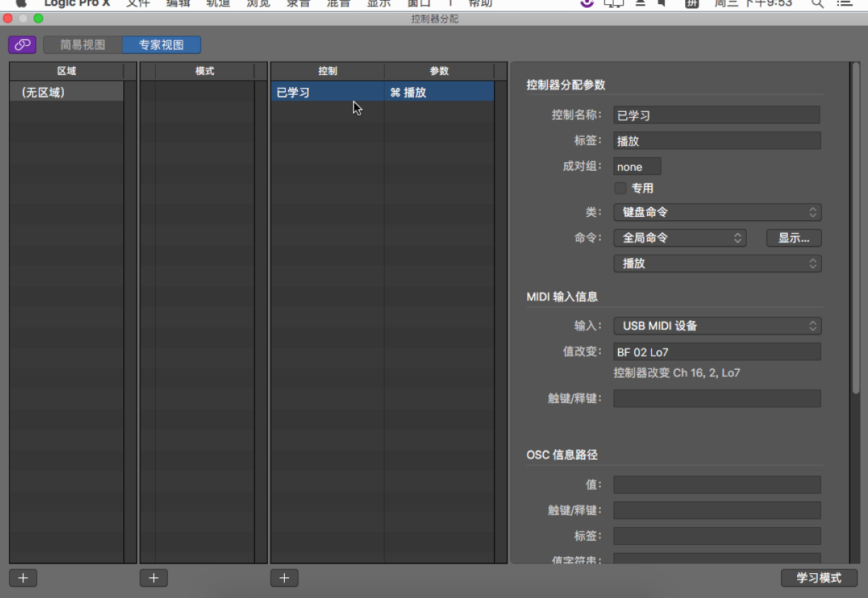Open the Notification Center list icon
Viewport: 868px width, 598px height.
pyautogui.click(x=844, y=4)
